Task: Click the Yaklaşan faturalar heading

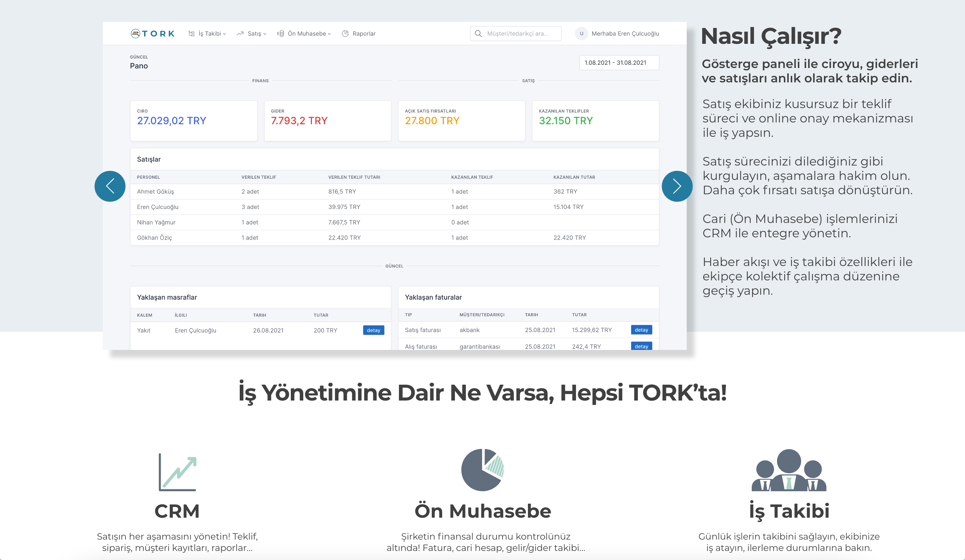Action: tap(433, 297)
